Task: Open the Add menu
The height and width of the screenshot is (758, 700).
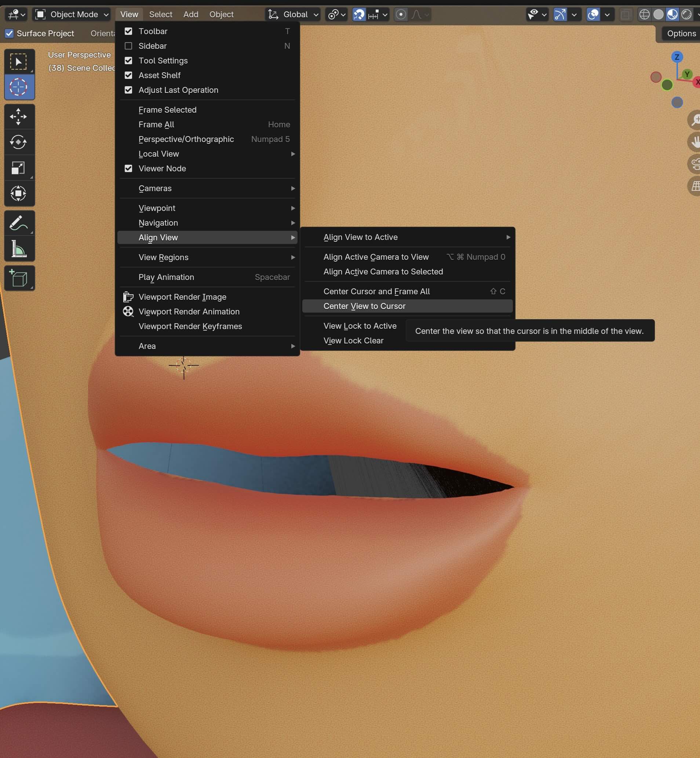Action: coord(191,14)
